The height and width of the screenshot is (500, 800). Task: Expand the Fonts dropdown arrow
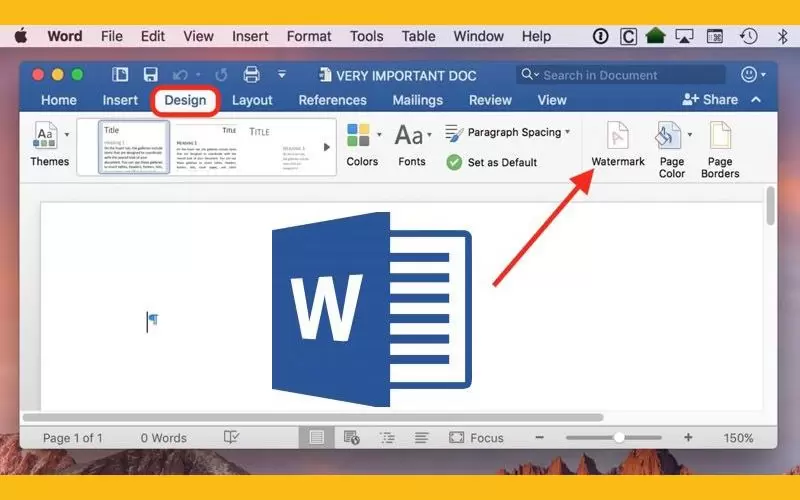point(429,135)
